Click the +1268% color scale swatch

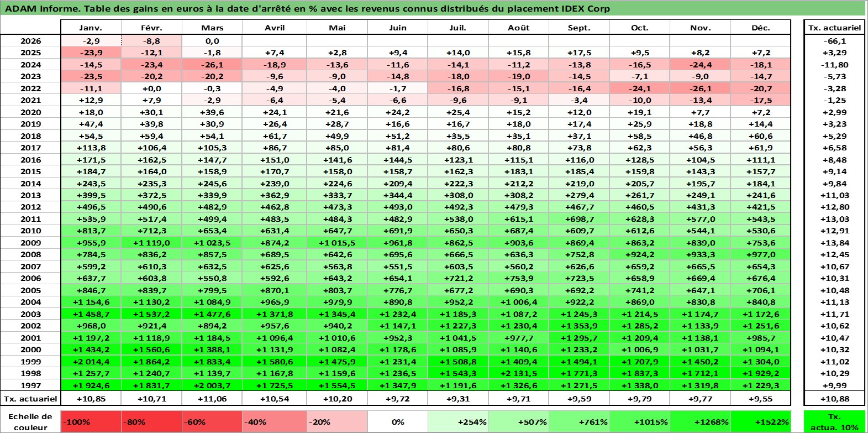700,421
